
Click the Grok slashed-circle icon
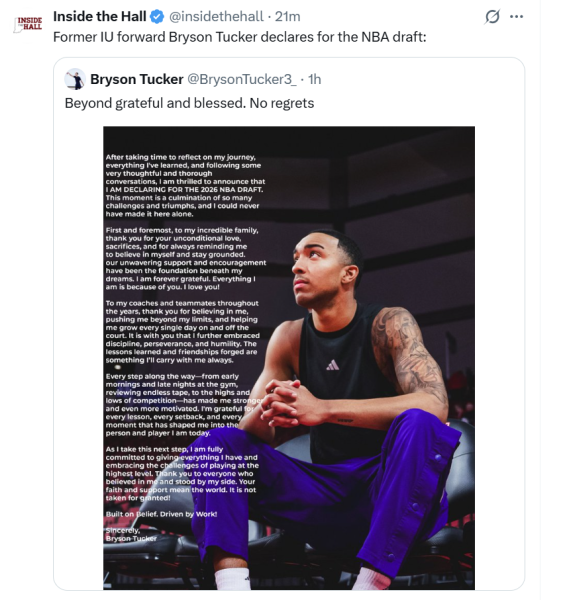(x=492, y=16)
